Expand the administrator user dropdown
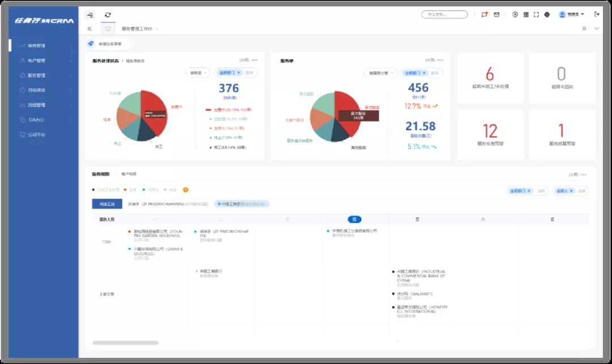Image resolution: width=612 pixels, height=364 pixels. pos(572,15)
